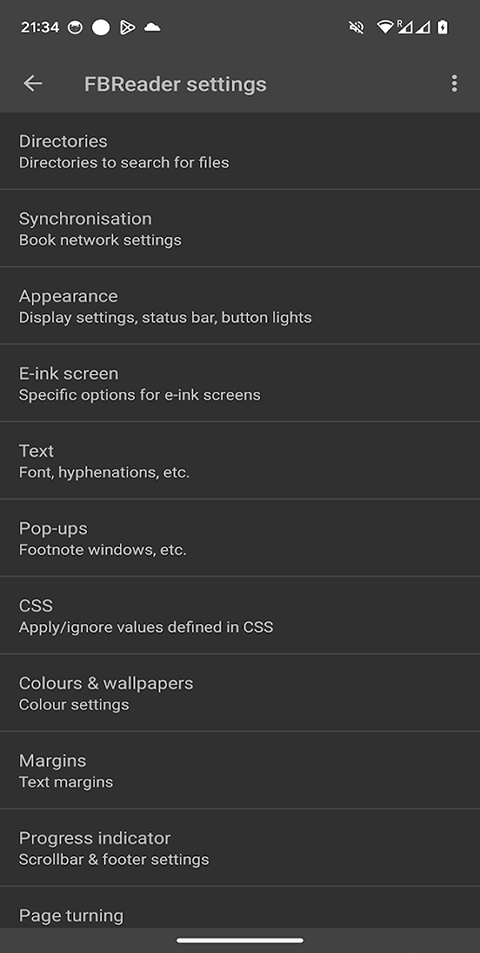Tap the battery charging icon
This screenshot has width=480, height=953.
click(x=443, y=27)
